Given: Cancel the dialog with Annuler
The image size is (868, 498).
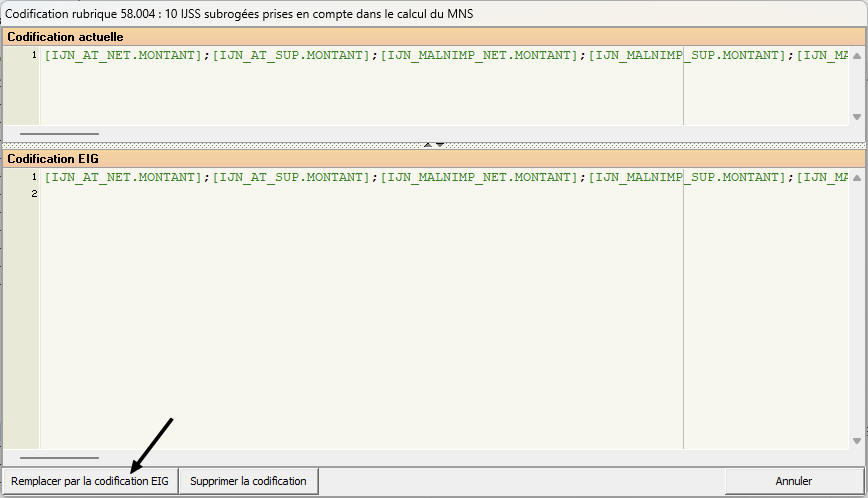Looking at the screenshot, I should click(x=793, y=481).
